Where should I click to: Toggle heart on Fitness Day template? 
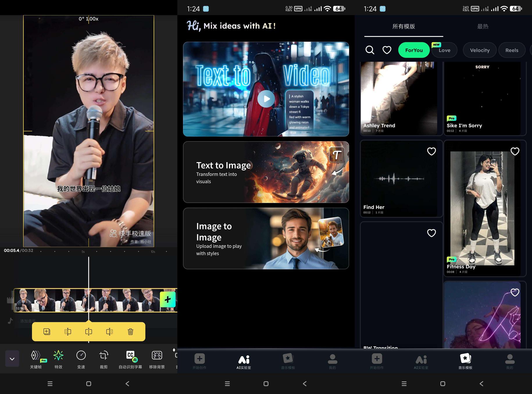point(515,151)
